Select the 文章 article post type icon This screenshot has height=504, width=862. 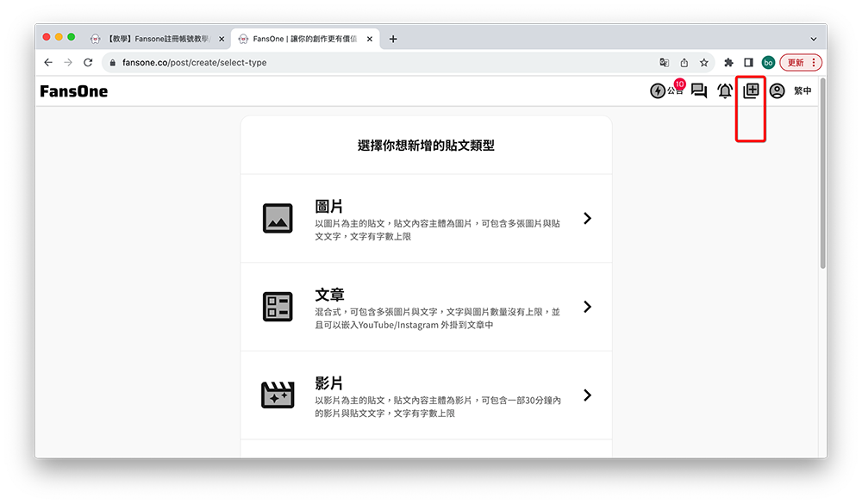[x=278, y=307]
